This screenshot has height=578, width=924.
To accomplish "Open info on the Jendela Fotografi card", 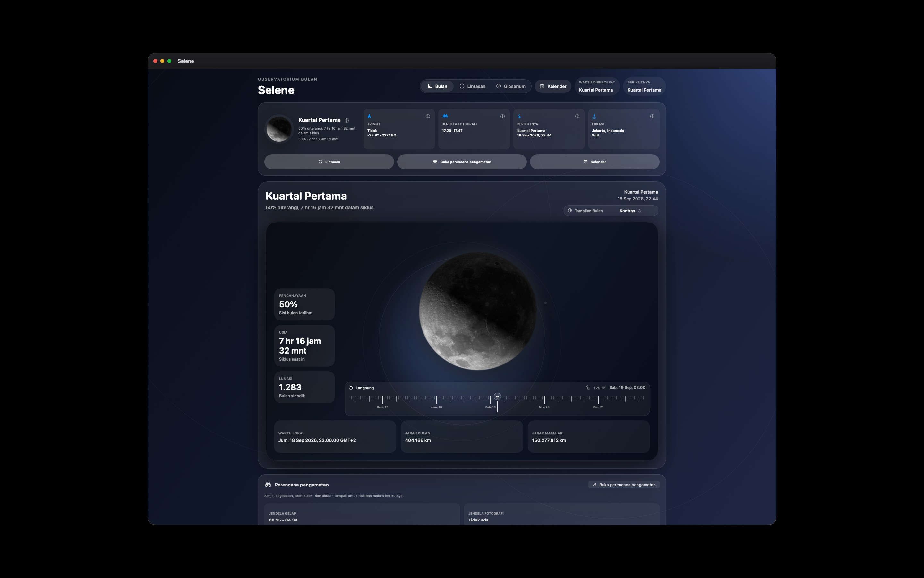I will 502,117.
